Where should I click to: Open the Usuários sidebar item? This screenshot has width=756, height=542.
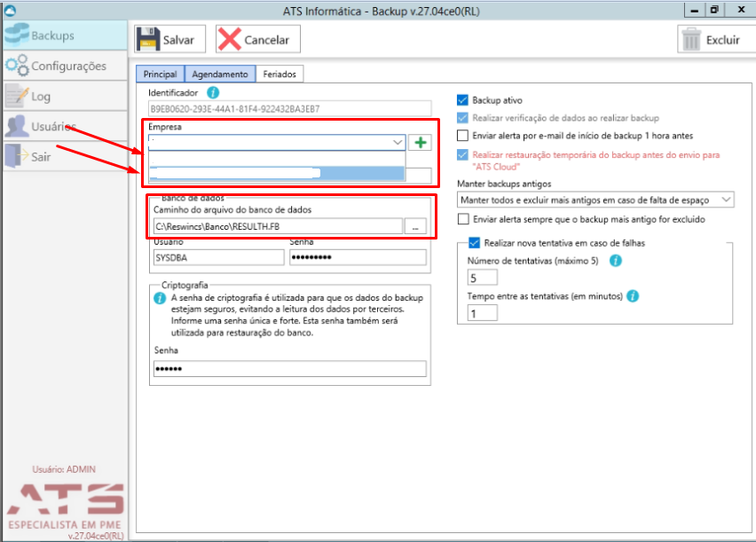pyautogui.click(x=65, y=126)
